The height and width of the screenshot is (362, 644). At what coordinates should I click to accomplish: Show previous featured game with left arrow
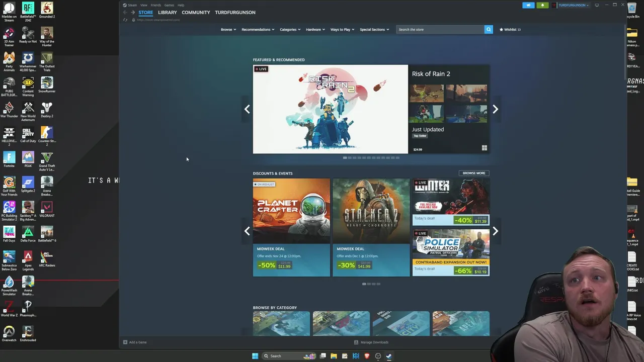tap(247, 109)
